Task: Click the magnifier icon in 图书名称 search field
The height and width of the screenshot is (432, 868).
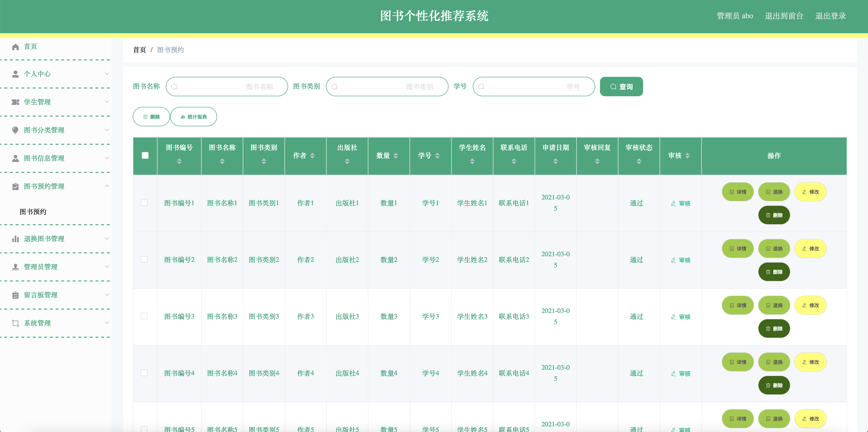Action: [x=174, y=87]
